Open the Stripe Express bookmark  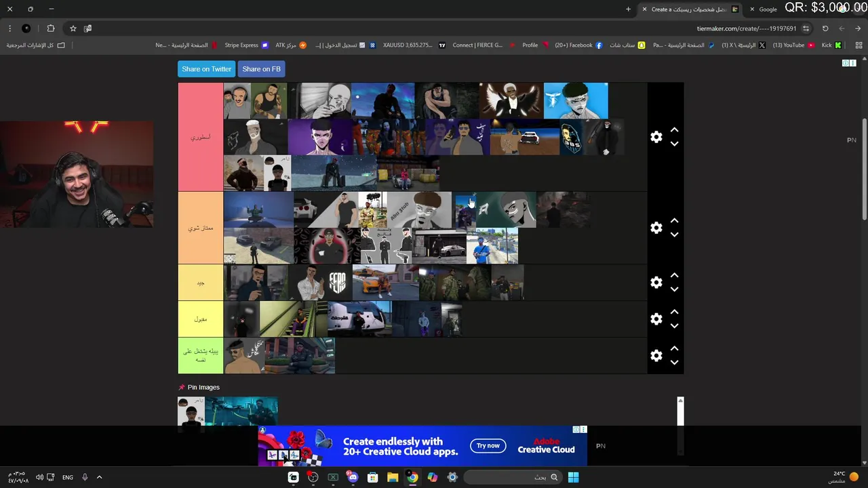(x=246, y=45)
